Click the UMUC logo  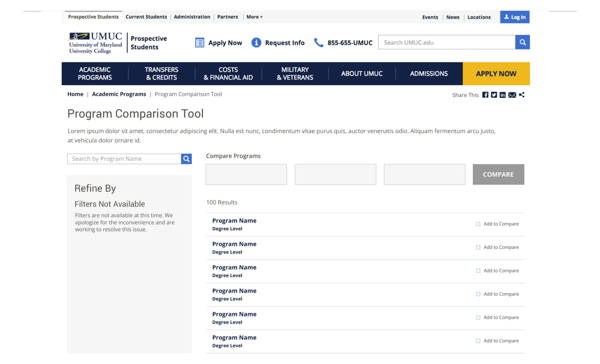click(95, 43)
